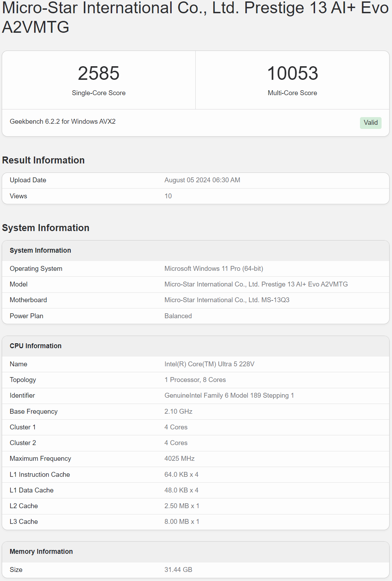
Task: Click the green Valid badge
Action: point(370,123)
